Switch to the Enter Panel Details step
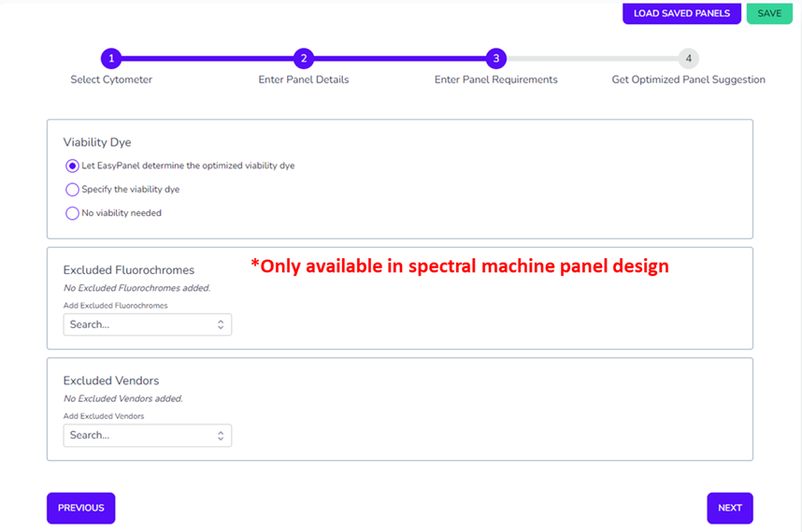The width and height of the screenshot is (802, 532). [304, 79]
